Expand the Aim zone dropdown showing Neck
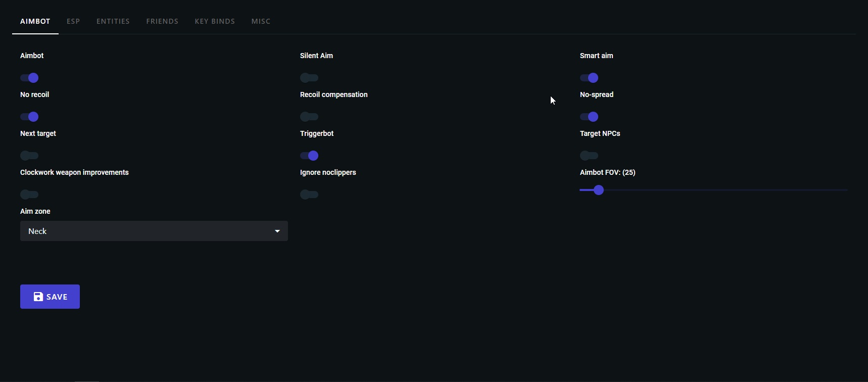The width and height of the screenshot is (868, 382). point(154,231)
